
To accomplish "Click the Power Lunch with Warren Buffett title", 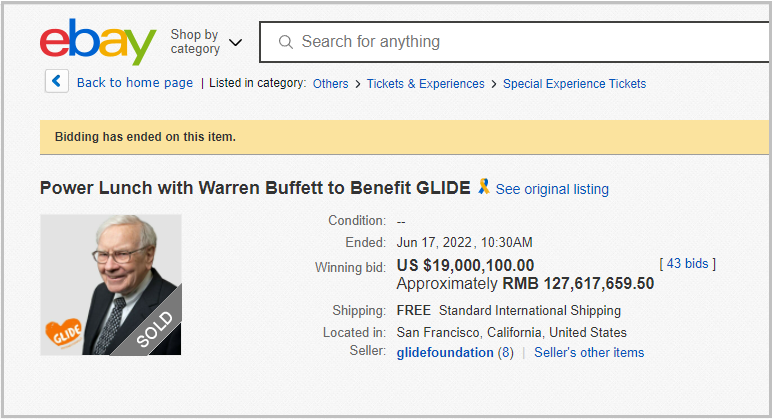I will (x=254, y=188).
